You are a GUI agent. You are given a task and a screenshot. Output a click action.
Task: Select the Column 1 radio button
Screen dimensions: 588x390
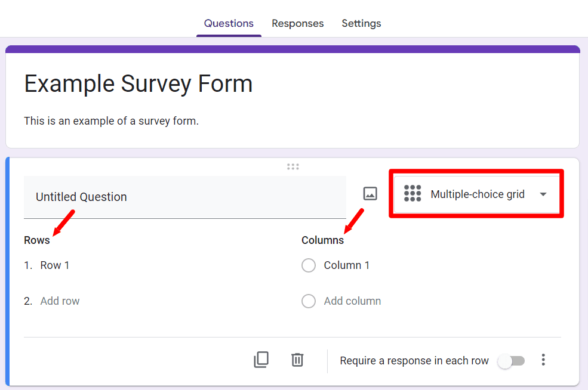pyautogui.click(x=309, y=265)
